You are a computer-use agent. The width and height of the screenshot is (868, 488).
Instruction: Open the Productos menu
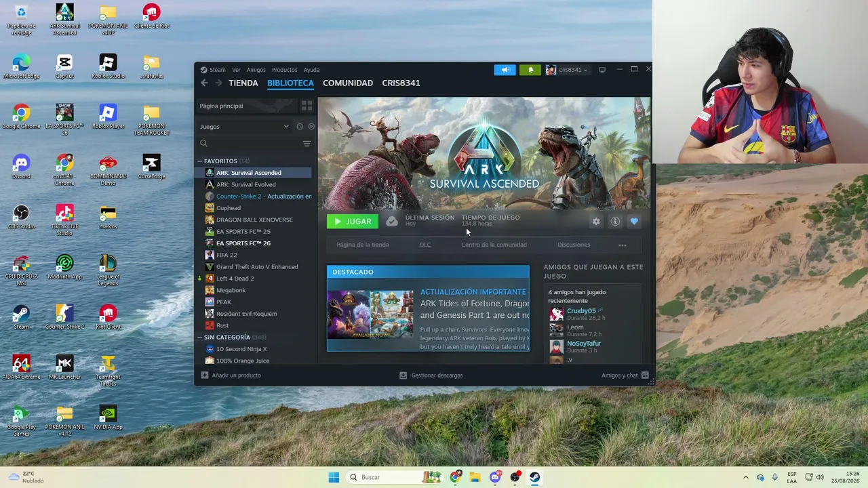(285, 70)
